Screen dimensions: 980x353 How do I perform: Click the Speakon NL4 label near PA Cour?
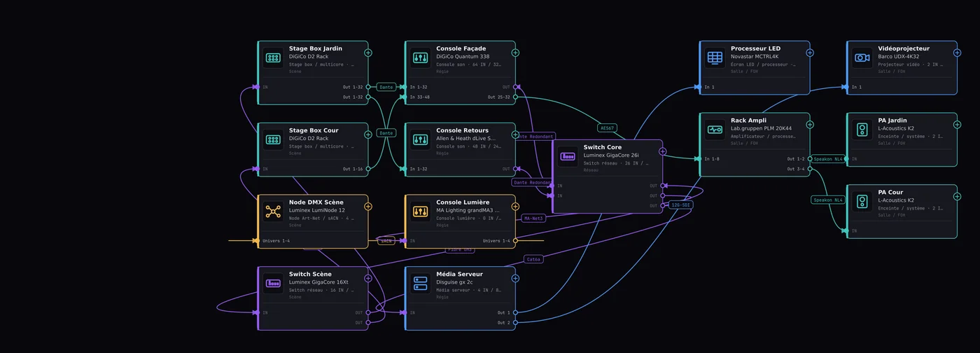click(829, 200)
